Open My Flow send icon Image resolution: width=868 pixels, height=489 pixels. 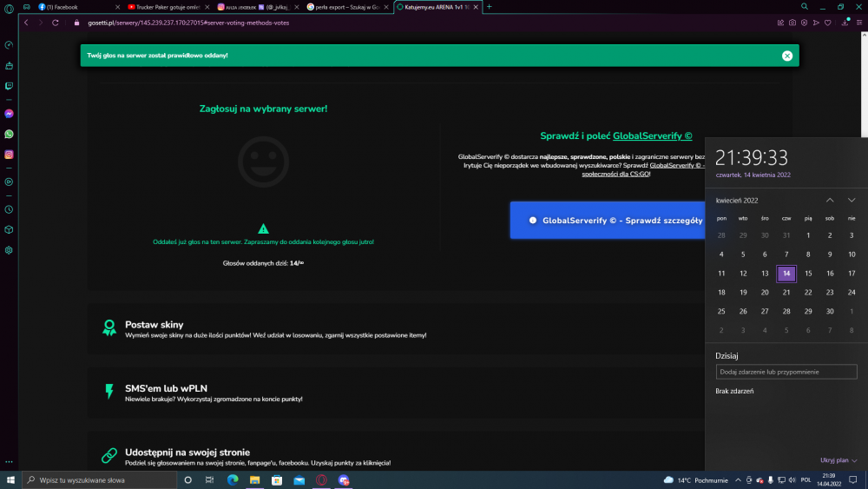pyautogui.click(x=816, y=23)
